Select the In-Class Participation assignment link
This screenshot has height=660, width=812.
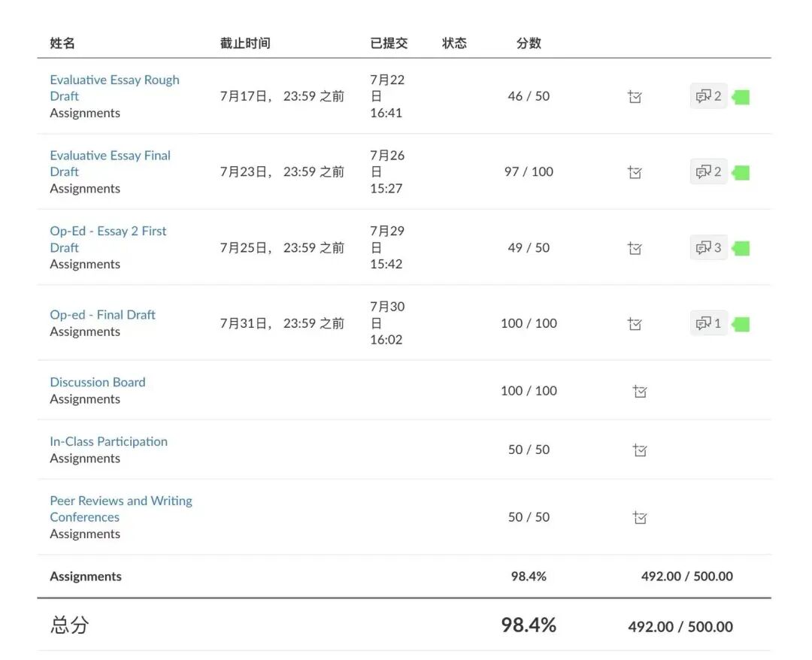[108, 441]
